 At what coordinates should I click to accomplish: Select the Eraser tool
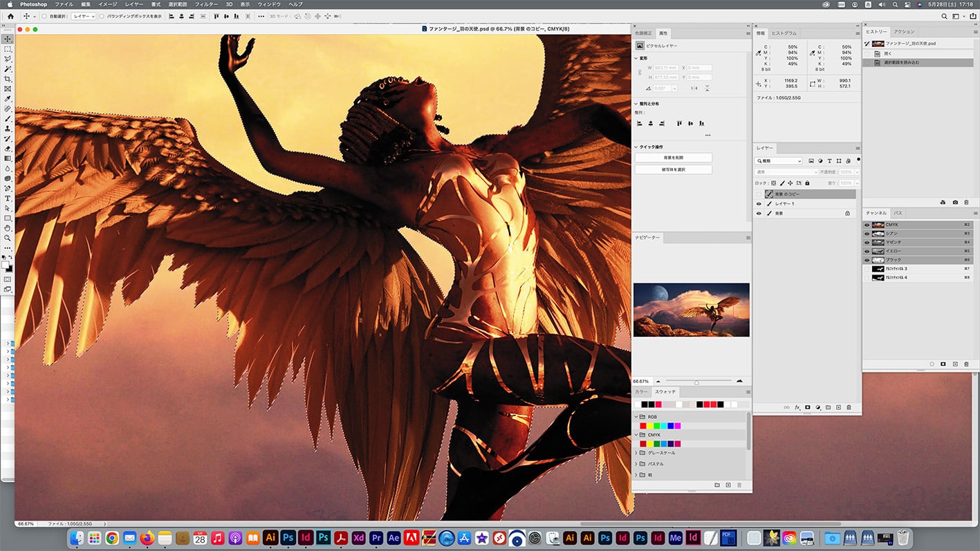8,149
